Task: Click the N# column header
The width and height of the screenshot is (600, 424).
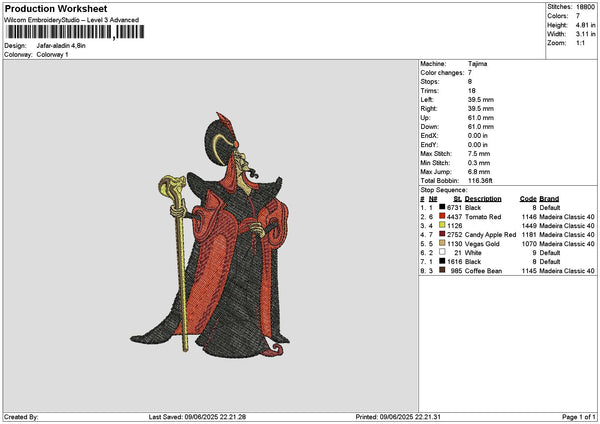Action: click(x=433, y=199)
